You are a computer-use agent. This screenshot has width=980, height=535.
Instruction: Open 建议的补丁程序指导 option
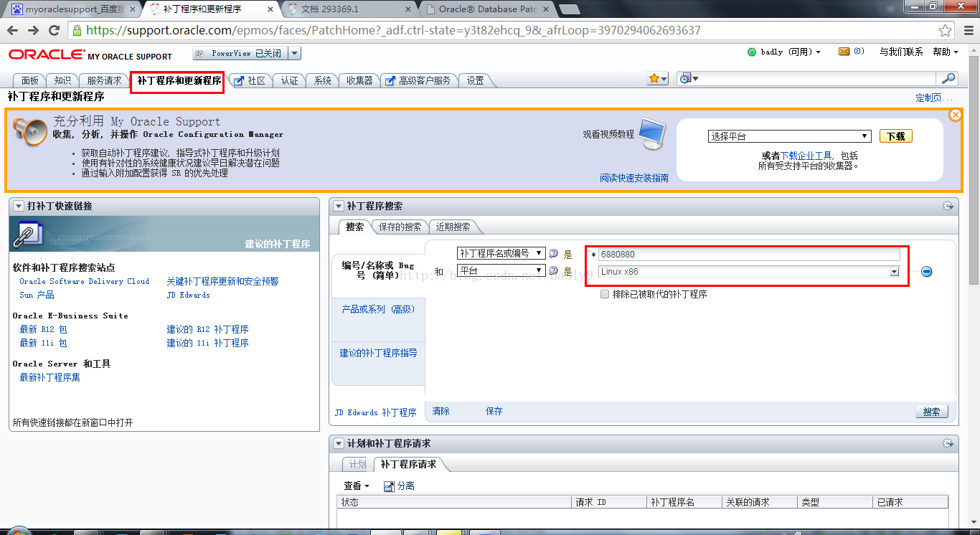378,353
